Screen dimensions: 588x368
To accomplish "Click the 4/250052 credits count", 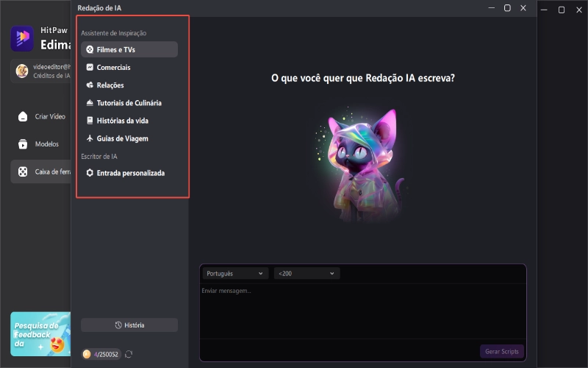I will pos(106,354).
